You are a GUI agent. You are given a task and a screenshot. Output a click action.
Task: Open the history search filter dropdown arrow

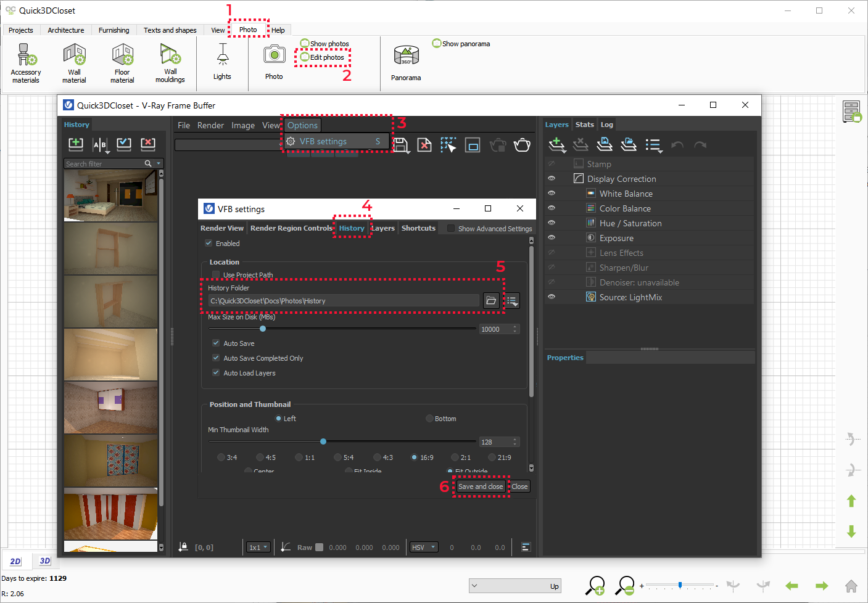coord(159,163)
